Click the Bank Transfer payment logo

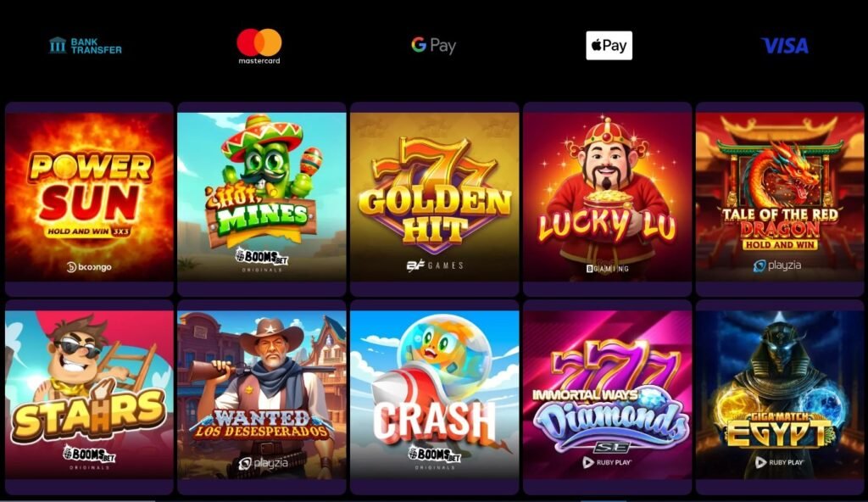point(86,46)
